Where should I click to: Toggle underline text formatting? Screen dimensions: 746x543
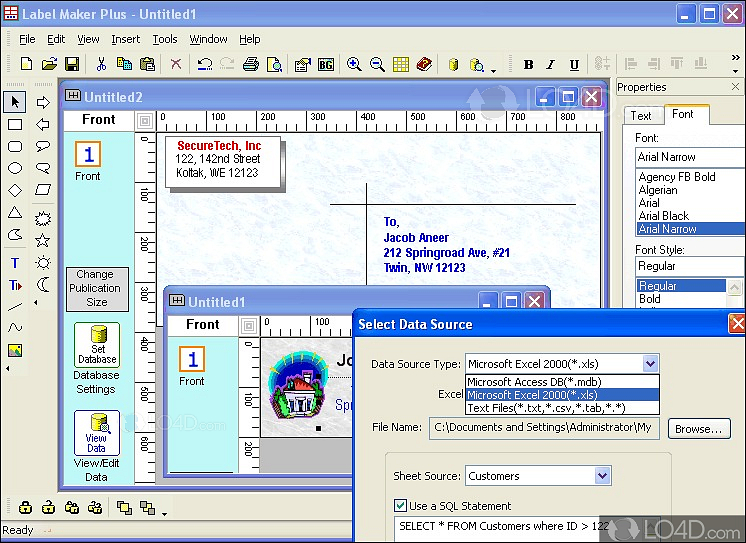click(x=574, y=65)
